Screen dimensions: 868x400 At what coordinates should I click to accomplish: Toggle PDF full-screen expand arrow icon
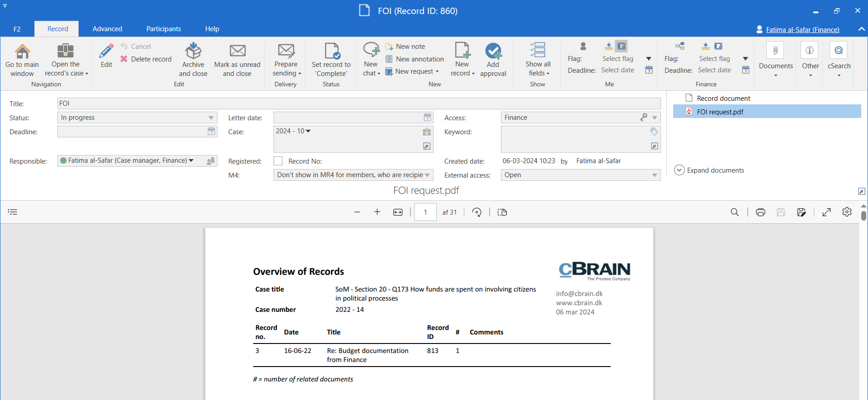pos(826,212)
